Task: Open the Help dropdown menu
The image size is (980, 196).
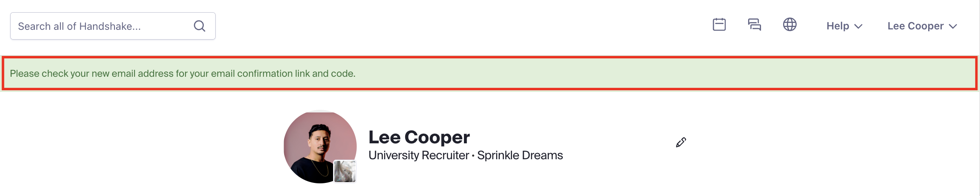Action: (x=844, y=26)
